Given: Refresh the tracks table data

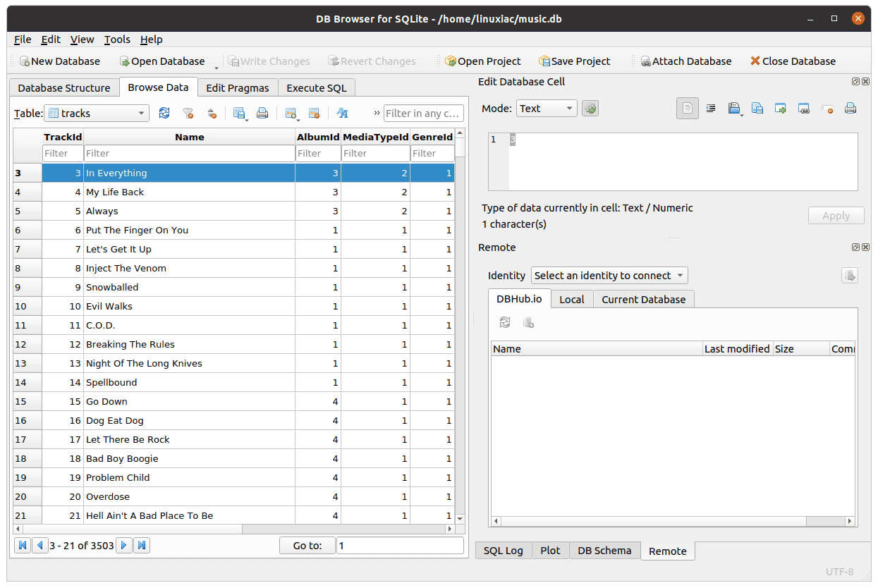Looking at the screenshot, I should click(x=164, y=113).
